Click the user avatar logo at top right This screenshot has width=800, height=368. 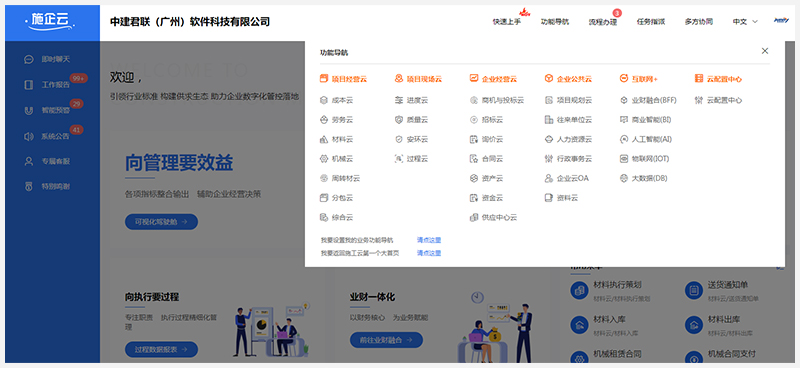point(781,21)
